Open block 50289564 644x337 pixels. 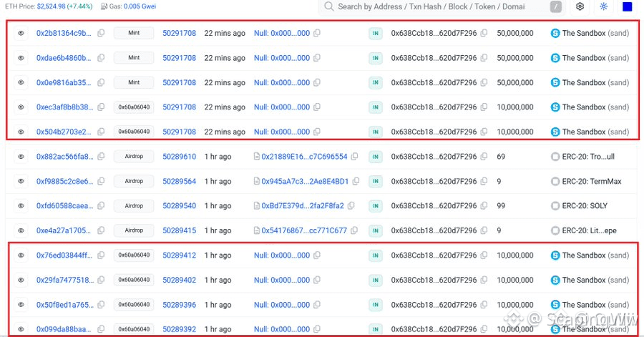179,181
